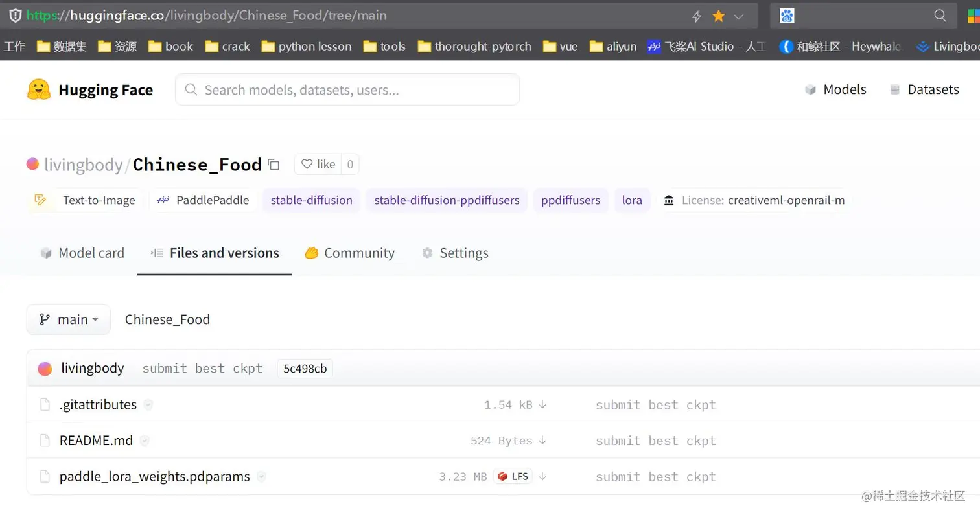Select the ppdiffusers tag
The height and width of the screenshot is (517, 980).
tap(571, 200)
